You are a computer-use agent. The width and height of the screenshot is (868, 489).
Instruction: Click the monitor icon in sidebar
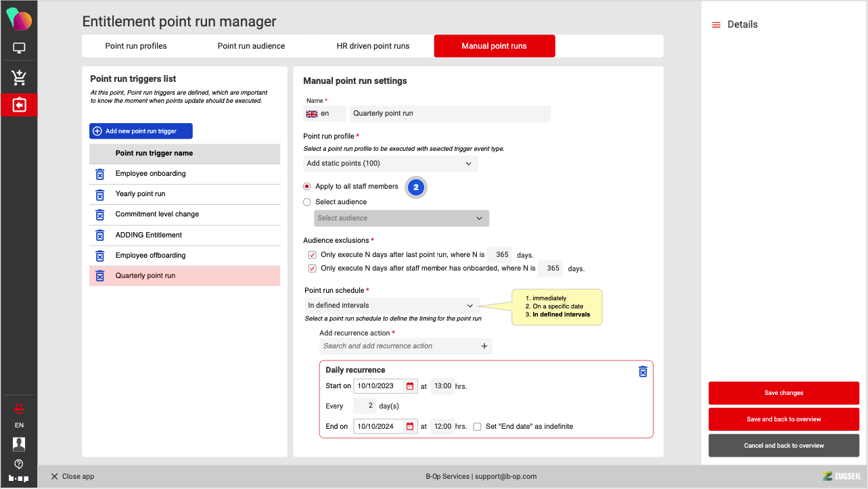point(19,49)
